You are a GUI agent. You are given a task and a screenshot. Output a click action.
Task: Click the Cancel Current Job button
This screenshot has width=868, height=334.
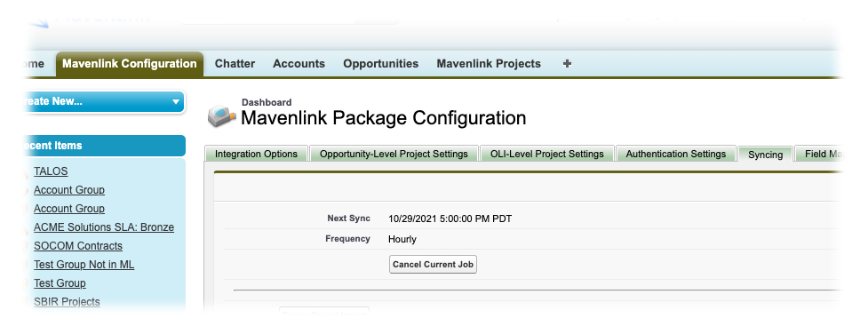(433, 264)
